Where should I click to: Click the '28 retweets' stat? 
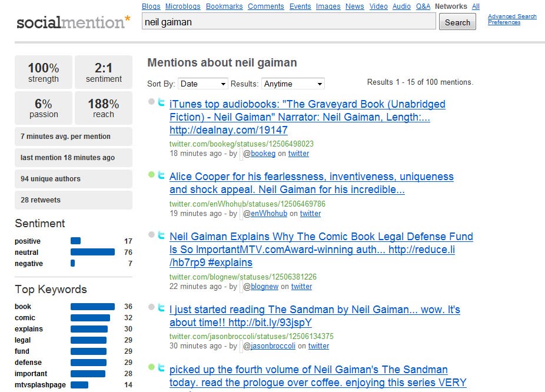pos(74,200)
